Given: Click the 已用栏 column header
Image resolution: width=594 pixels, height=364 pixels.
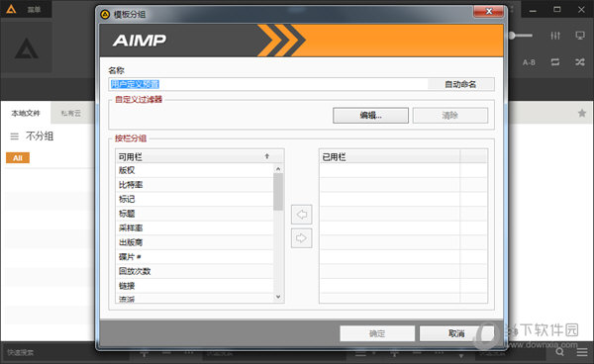Looking at the screenshot, I should click(x=390, y=156).
